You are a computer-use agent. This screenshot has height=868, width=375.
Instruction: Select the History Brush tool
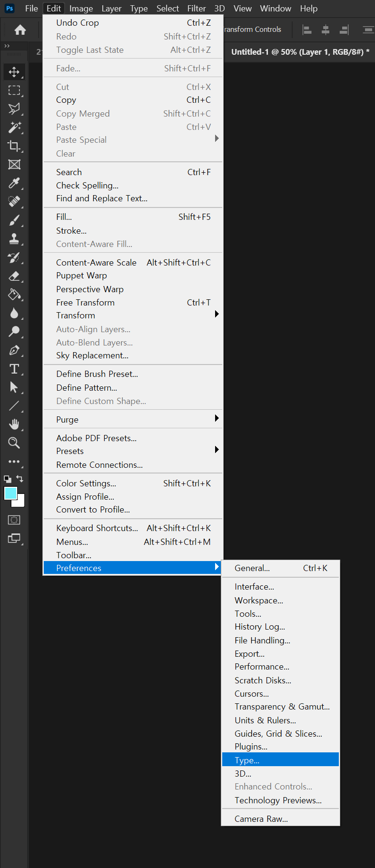tap(14, 257)
